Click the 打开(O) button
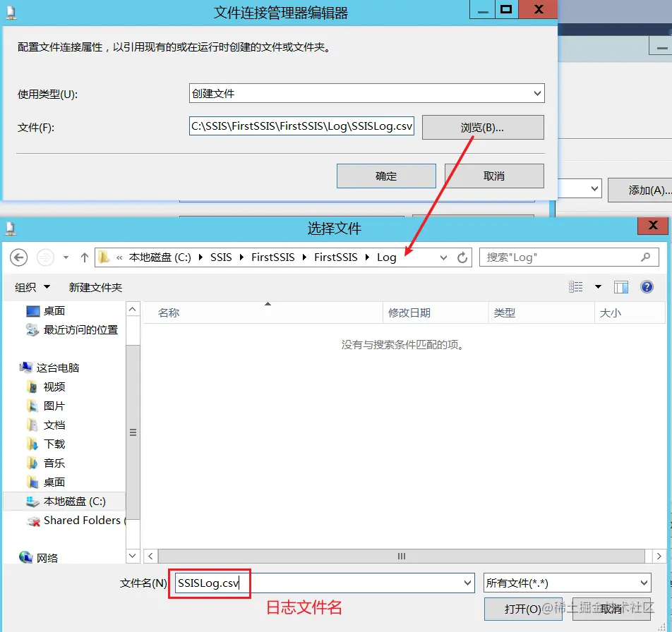 [523, 609]
